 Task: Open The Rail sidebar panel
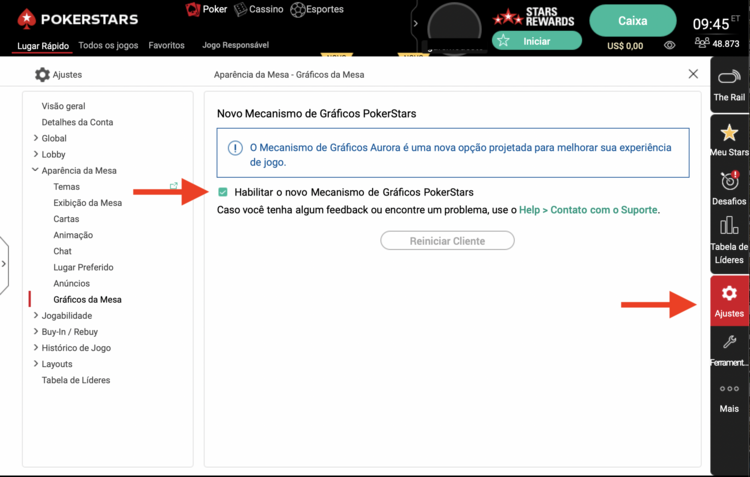[x=729, y=85]
